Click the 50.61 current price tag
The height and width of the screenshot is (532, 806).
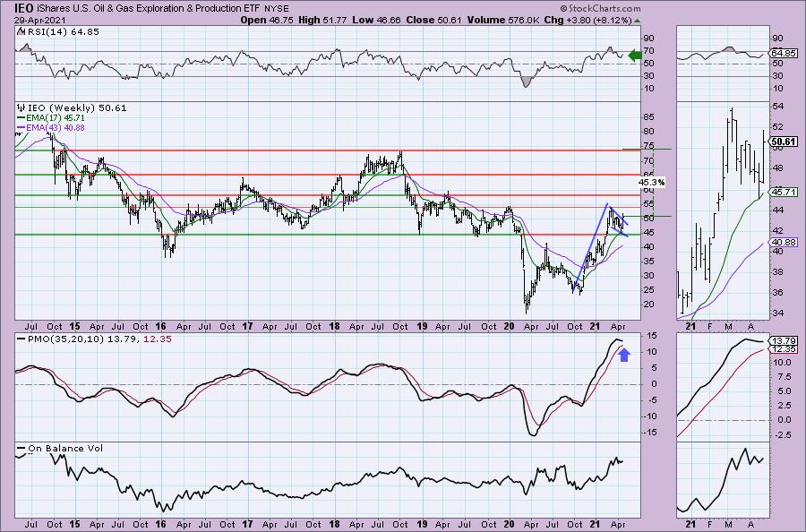(784, 142)
